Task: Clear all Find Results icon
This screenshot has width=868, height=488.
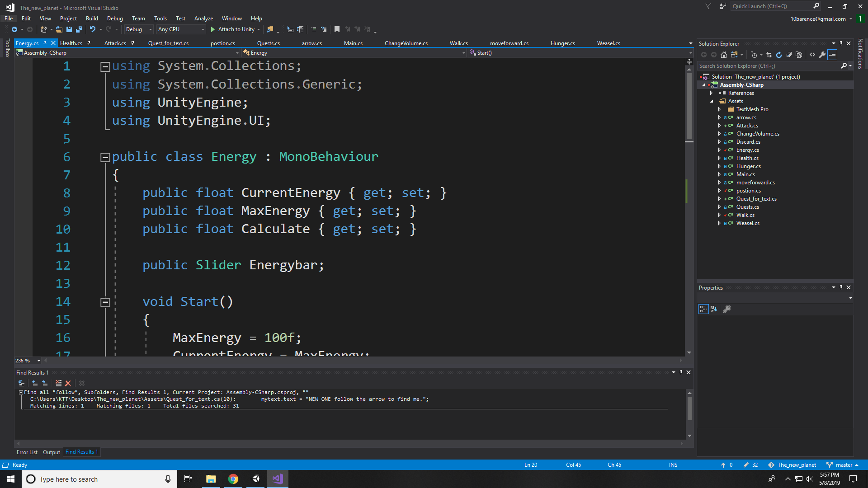Action: [x=68, y=383]
